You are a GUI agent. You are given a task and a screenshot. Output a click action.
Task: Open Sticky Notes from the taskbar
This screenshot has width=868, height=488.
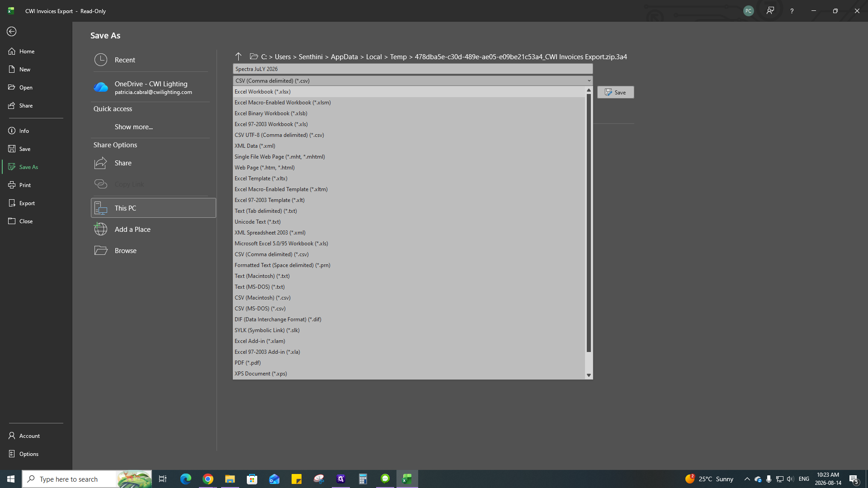[x=297, y=479]
